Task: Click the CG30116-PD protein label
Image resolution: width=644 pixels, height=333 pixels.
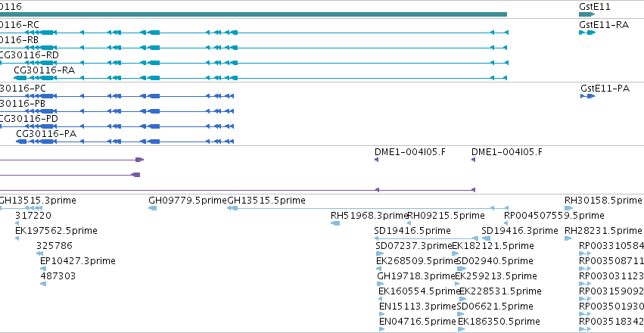Action: coord(29,119)
